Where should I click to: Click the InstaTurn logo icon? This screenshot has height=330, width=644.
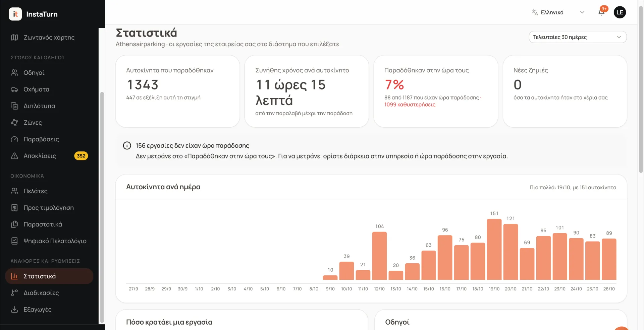15,14
